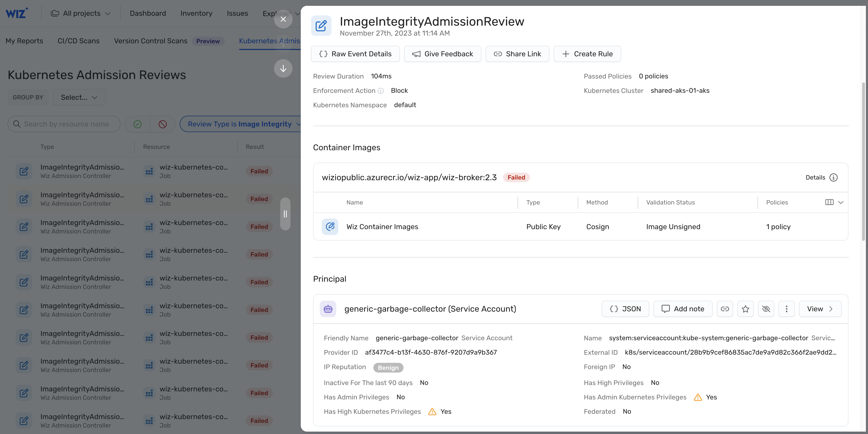The image size is (868, 434).
Task: Click the Details info icon for wiz-broker image
Action: [834, 177]
